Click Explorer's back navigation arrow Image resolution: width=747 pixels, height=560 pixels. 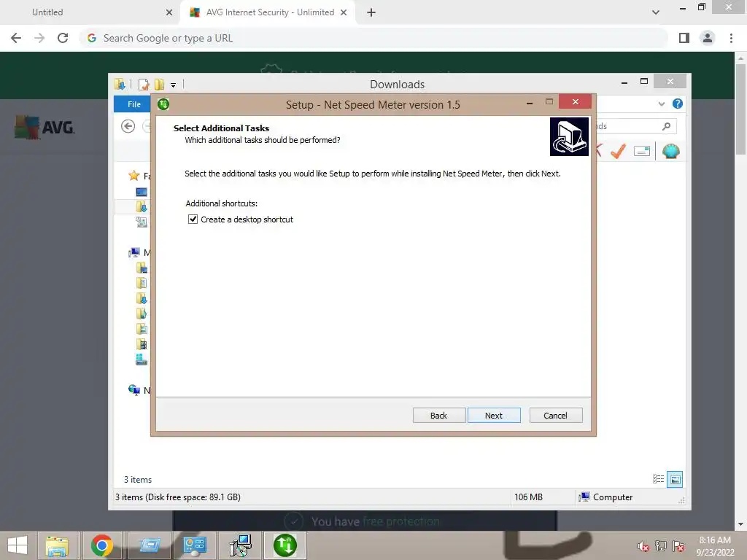128,126
